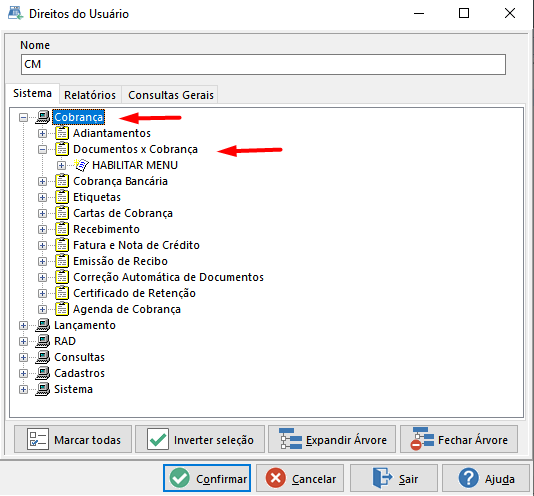Click the clipboard icon next to Etiquetas
Viewport: 534px width, 496px height.
click(62, 197)
